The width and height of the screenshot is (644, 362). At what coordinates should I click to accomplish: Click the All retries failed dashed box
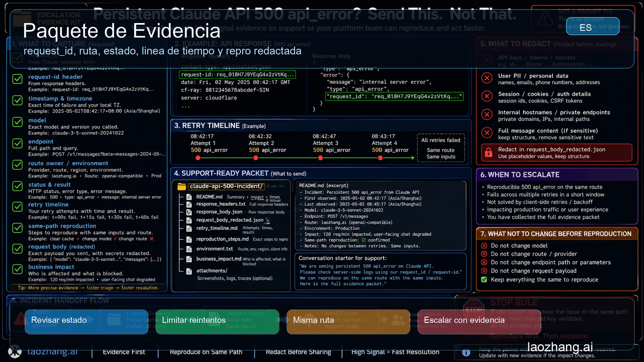(441, 148)
